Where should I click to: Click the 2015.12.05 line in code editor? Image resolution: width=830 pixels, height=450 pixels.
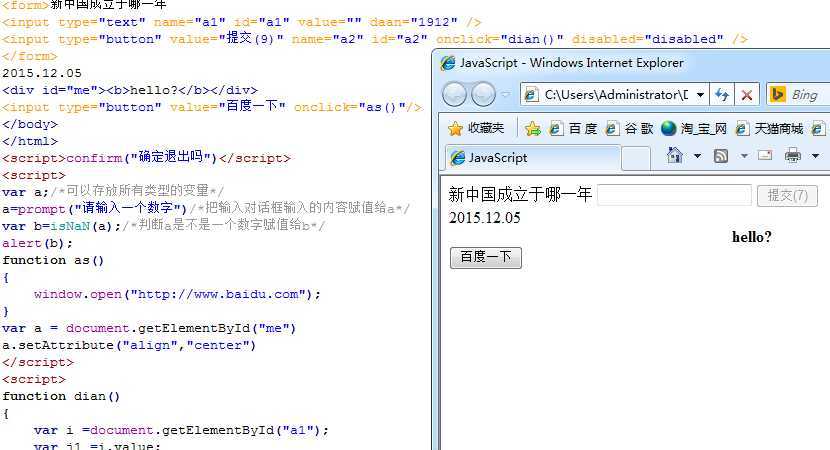tap(42, 73)
